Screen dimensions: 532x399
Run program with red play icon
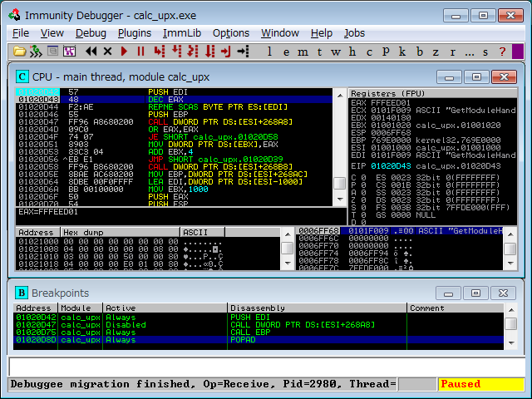(x=124, y=52)
